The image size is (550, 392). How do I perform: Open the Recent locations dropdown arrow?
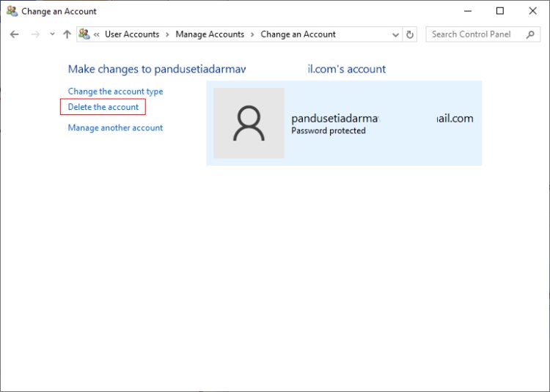(52, 34)
